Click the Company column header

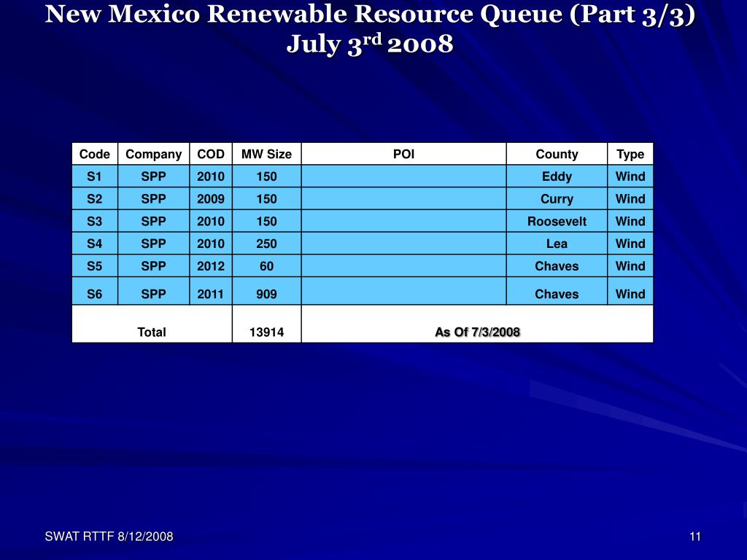click(153, 154)
